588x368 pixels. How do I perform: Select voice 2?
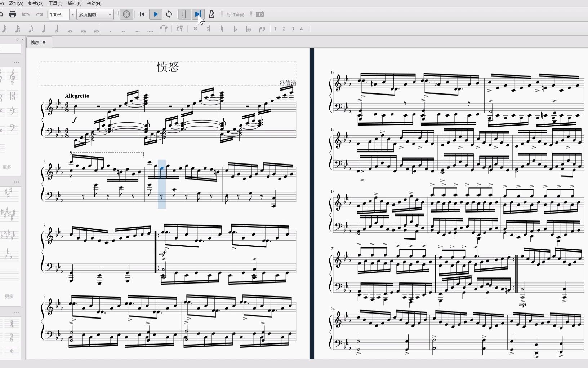click(x=284, y=29)
